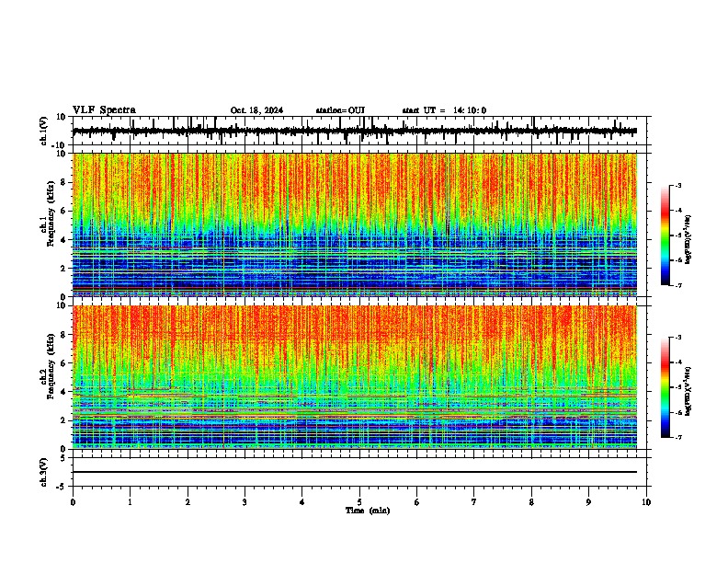
Task: Click the flat ch.3 voltage trace line
Action: [355, 472]
